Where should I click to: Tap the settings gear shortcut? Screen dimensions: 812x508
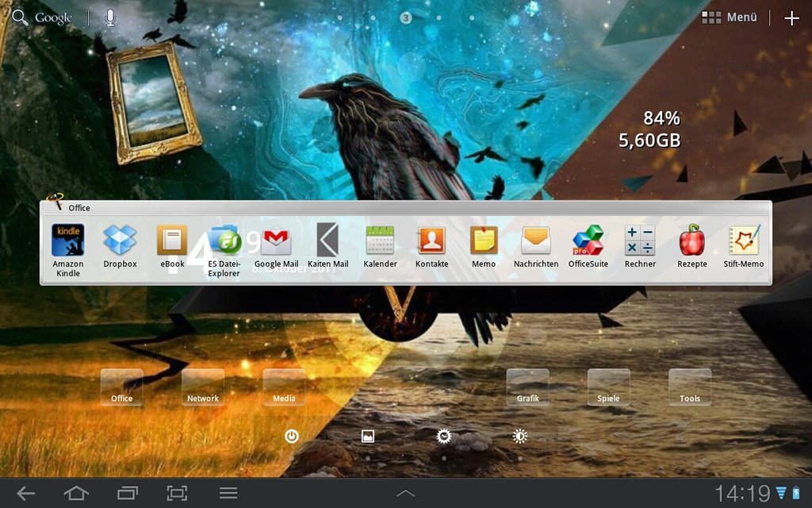[x=444, y=437]
